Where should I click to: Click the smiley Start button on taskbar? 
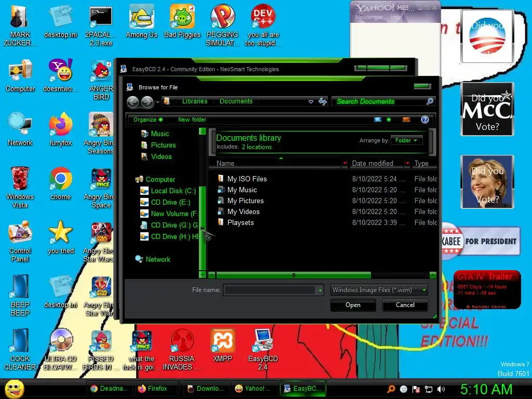(14, 389)
